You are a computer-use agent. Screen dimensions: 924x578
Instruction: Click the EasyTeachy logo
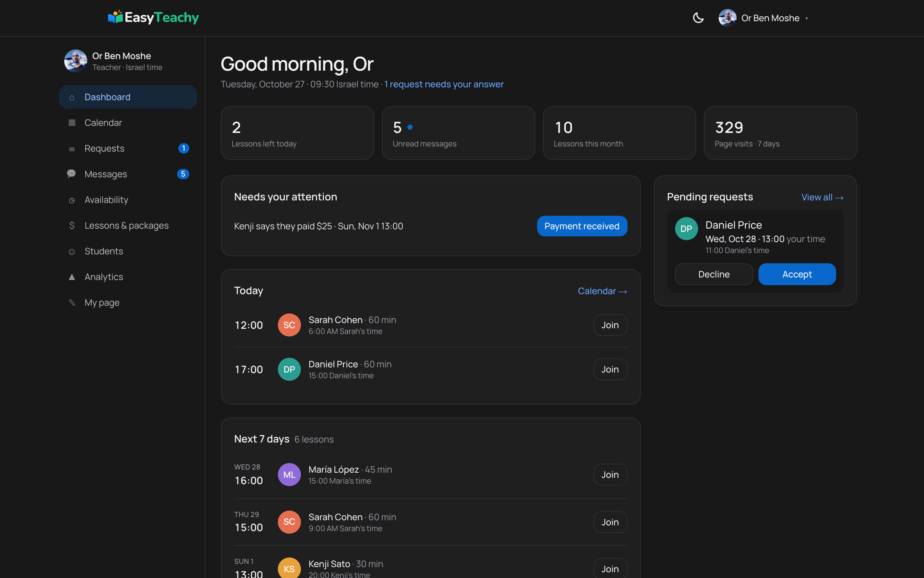point(153,18)
